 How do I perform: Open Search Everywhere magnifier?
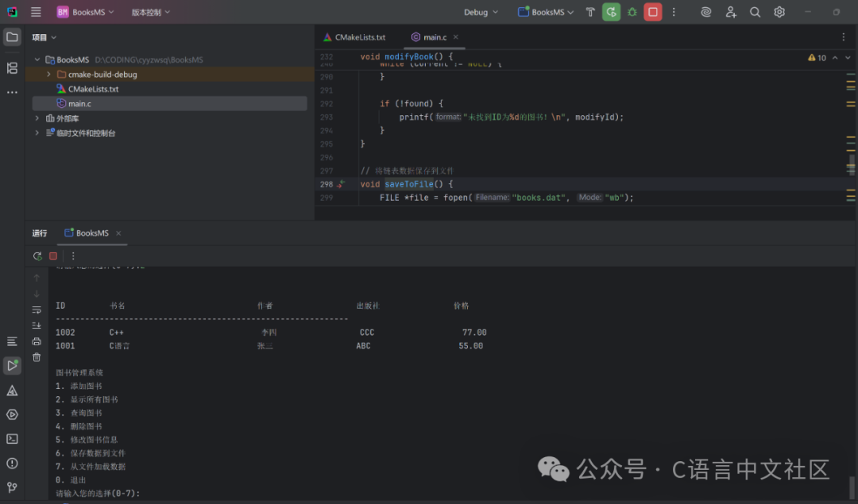click(755, 12)
